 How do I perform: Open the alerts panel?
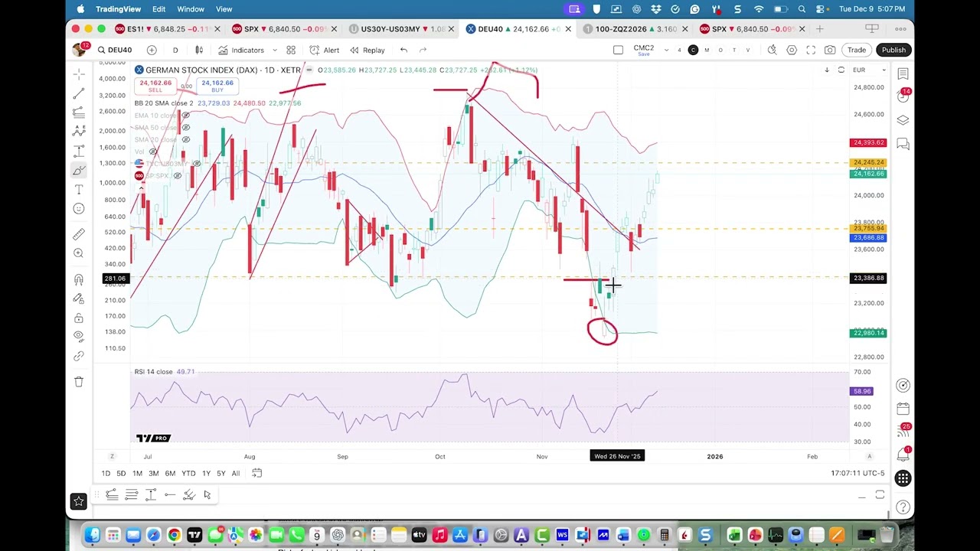pos(903,96)
